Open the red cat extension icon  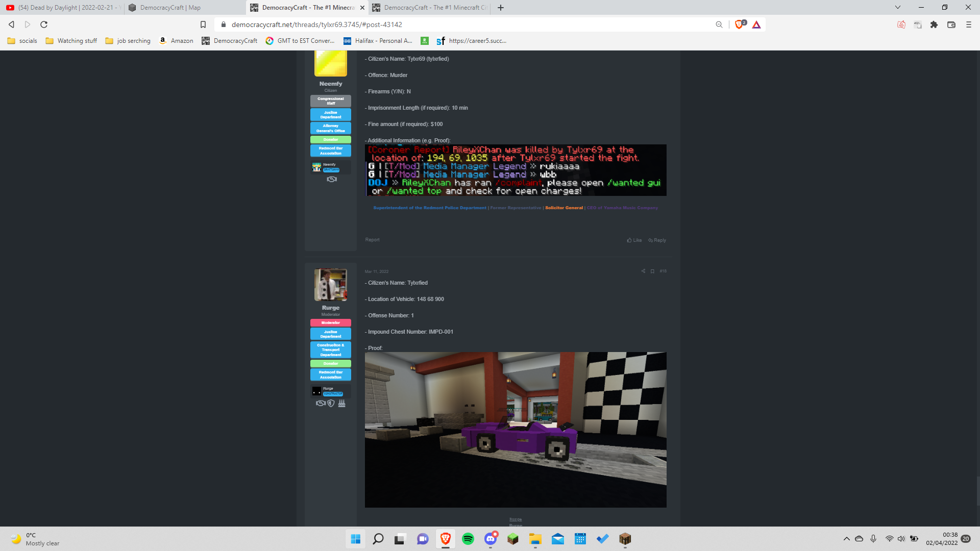(x=901, y=24)
